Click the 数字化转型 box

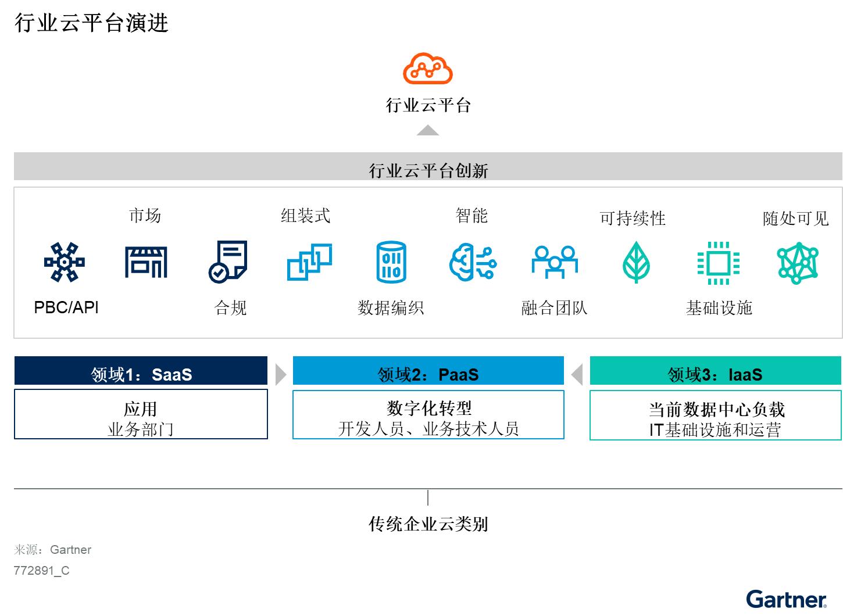[x=428, y=414]
